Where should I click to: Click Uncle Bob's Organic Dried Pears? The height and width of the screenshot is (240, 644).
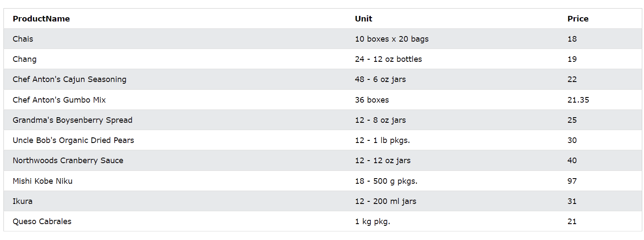coord(73,140)
